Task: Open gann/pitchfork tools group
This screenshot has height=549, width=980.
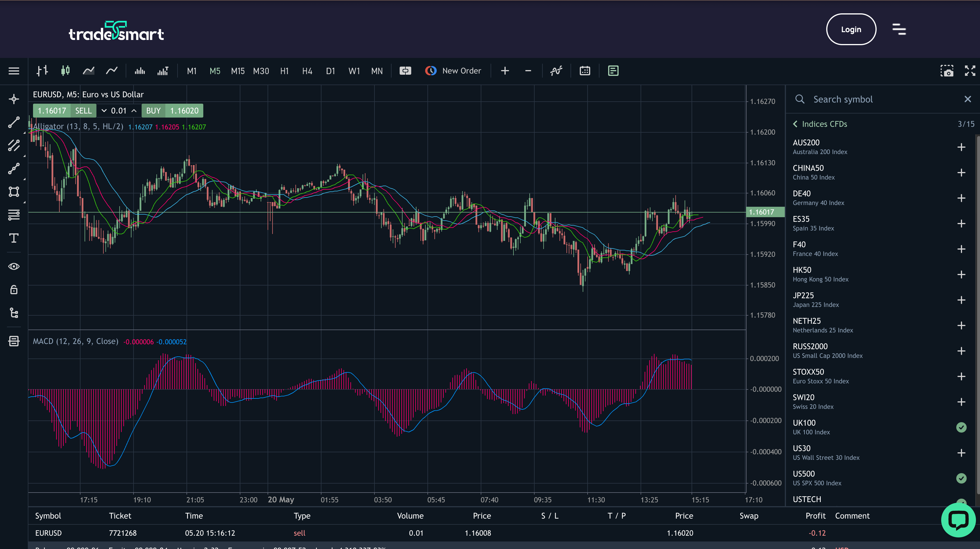Action: tap(14, 169)
